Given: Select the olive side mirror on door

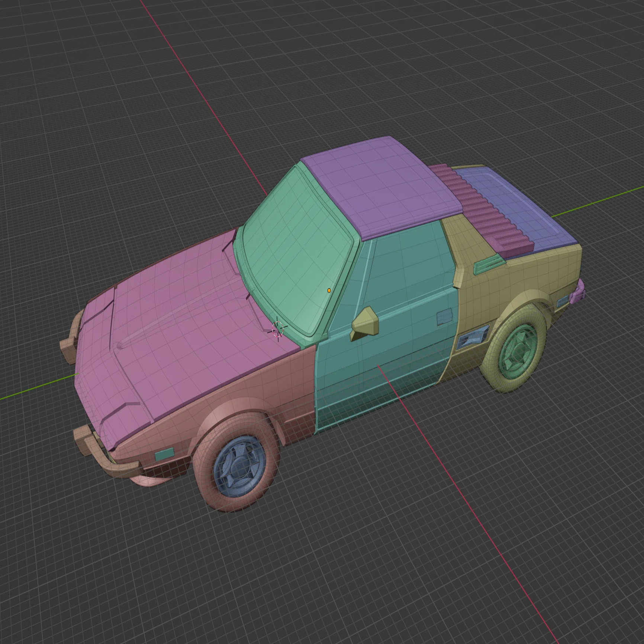Looking at the screenshot, I should (x=366, y=323).
